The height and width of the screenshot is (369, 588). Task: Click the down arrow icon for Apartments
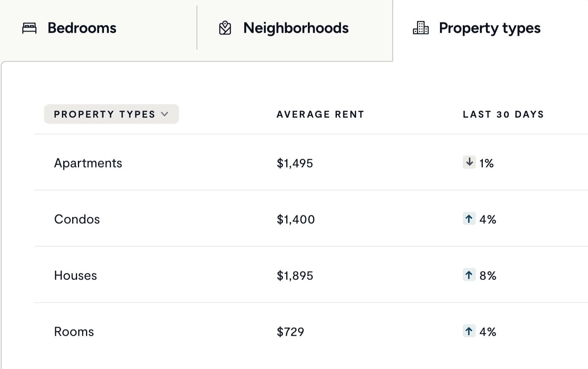coord(469,162)
